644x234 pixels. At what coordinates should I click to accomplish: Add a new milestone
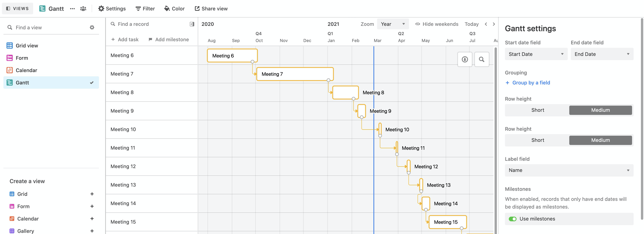tap(169, 40)
